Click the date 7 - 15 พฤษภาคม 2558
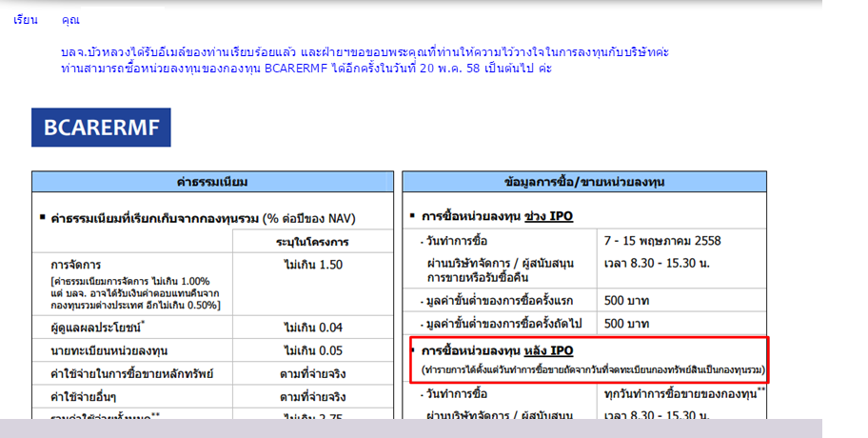Screen dimensions: 868x438 click(x=662, y=241)
